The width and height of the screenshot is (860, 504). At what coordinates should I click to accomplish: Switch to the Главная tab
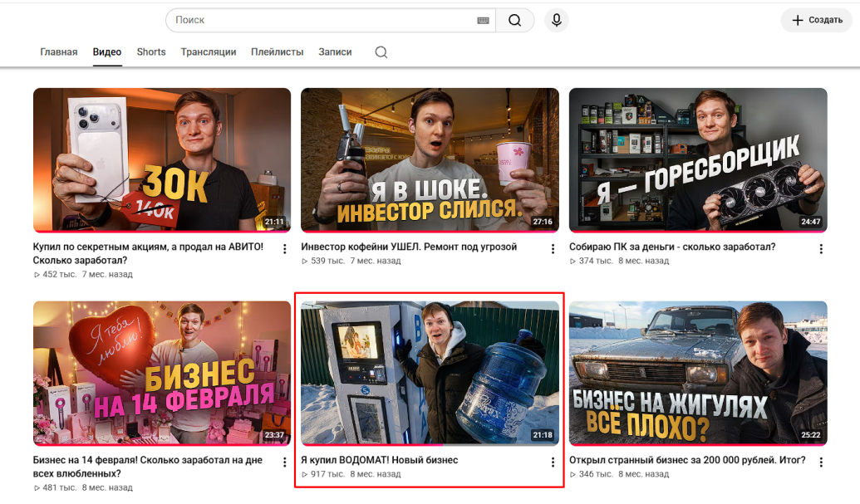click(x=59, y=52)
